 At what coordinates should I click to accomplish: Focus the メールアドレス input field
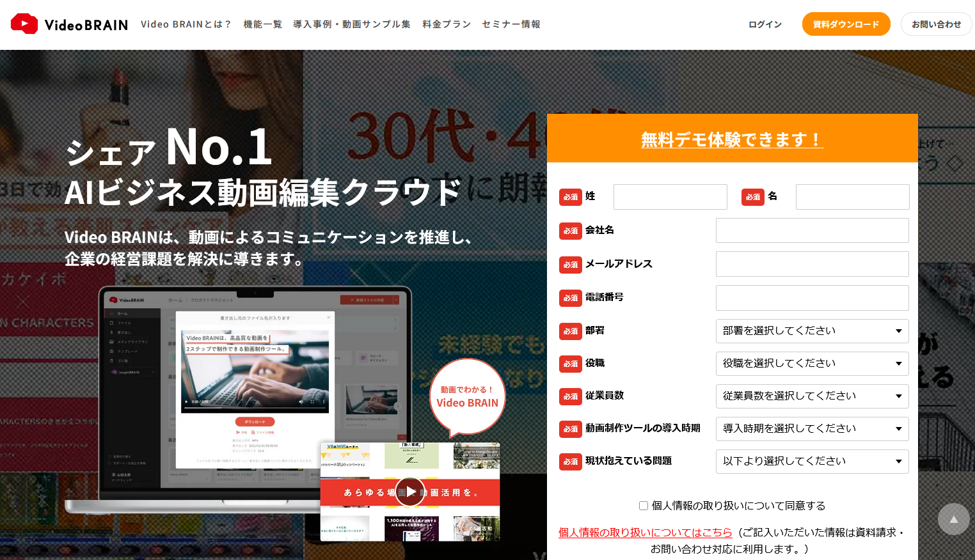812,264
